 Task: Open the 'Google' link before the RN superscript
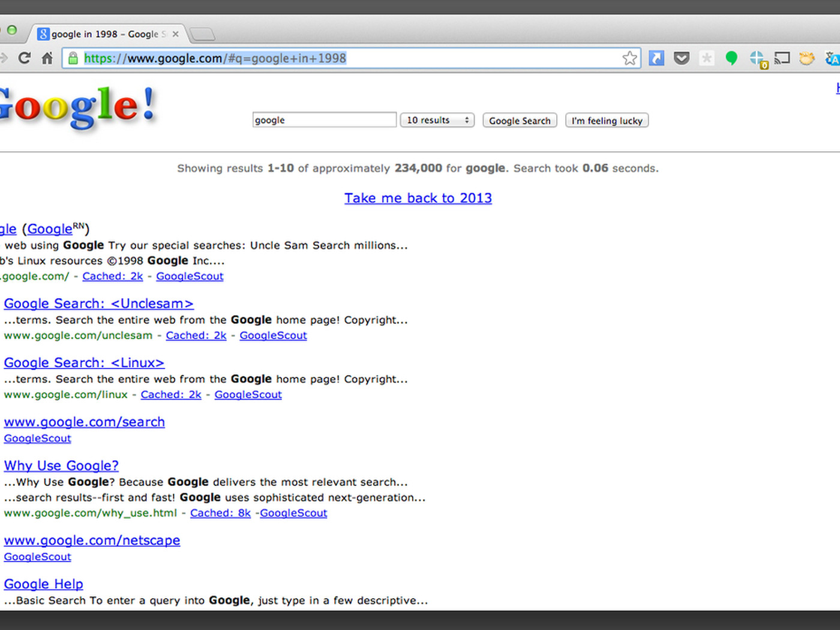[50, 229]
